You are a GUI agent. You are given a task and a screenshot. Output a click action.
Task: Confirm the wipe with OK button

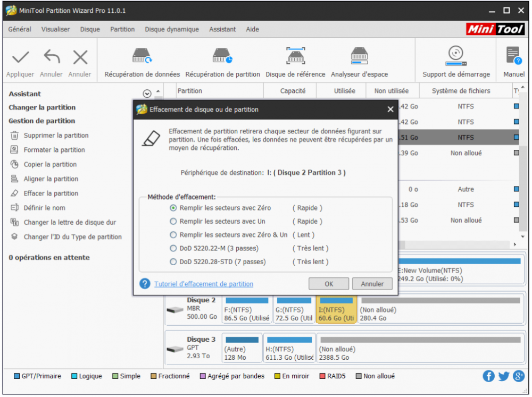[x=329, y=284]
